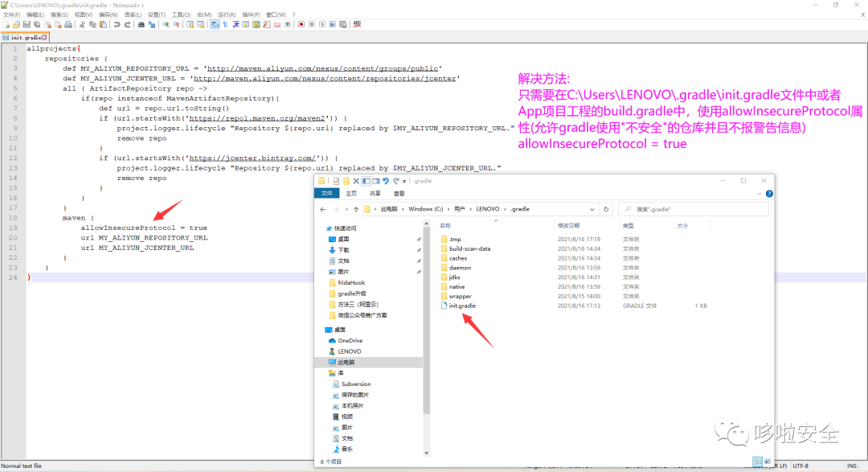Click the Save recorded macro icon

(x=343, y=24)
